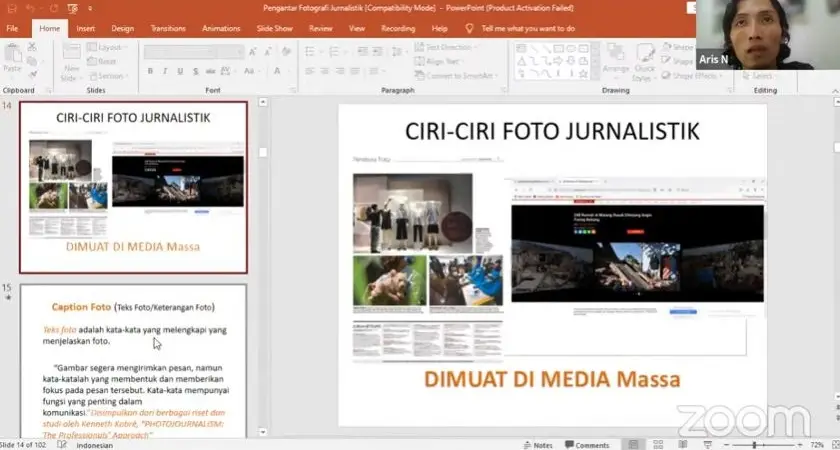Screen dimensions: 840x450
Task: Open the Align Text dropdown
Action: (440, 62)
